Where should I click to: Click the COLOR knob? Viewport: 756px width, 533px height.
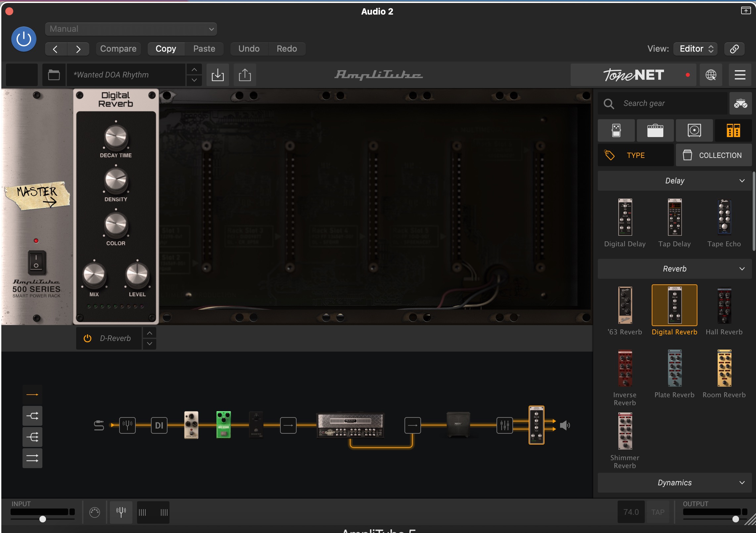coord(116,225)
